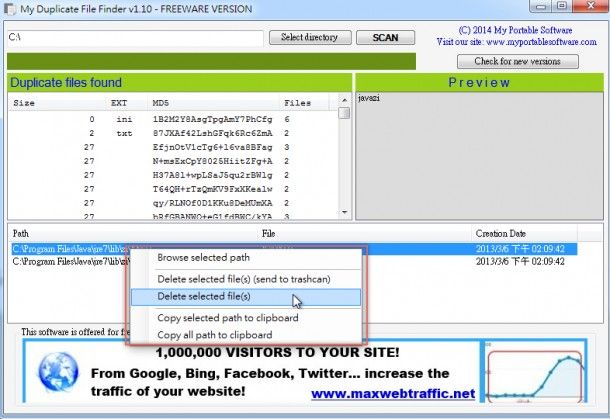
Task: Click the javazi text in the Preview pane
Action: pos(368,98)
